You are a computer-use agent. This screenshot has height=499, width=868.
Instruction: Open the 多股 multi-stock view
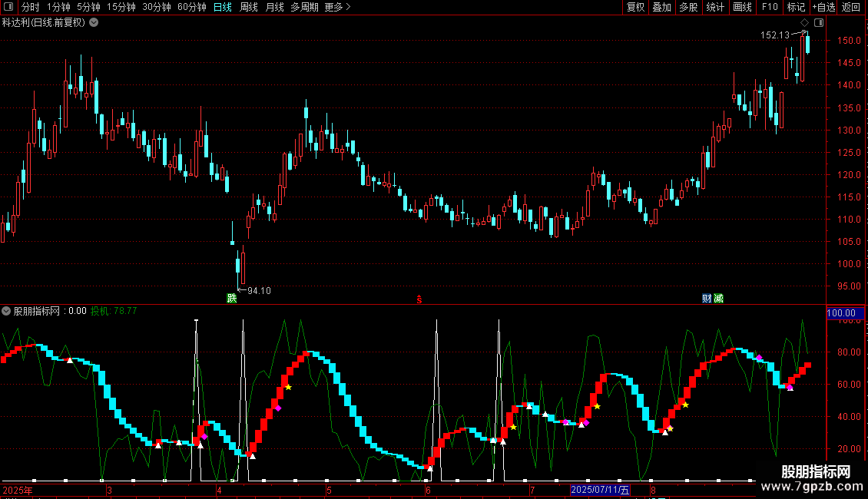point(688,7)
